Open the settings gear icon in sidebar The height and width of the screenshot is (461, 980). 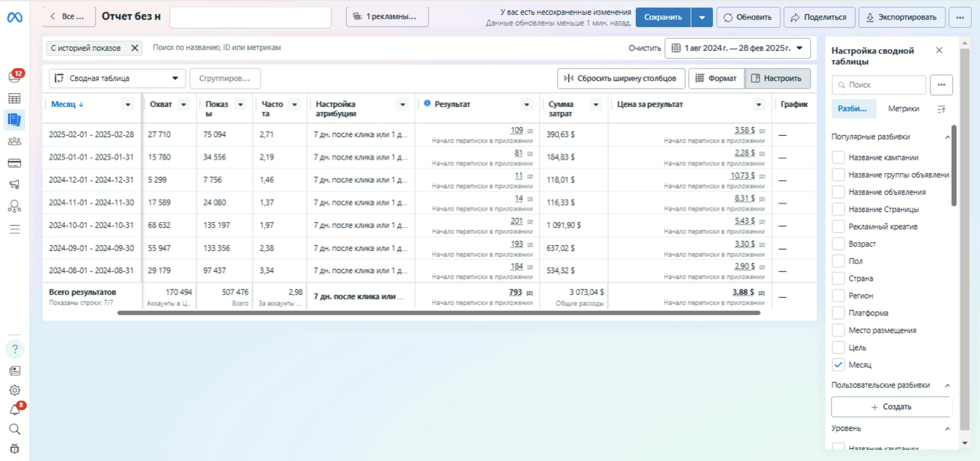click(15, 390)
